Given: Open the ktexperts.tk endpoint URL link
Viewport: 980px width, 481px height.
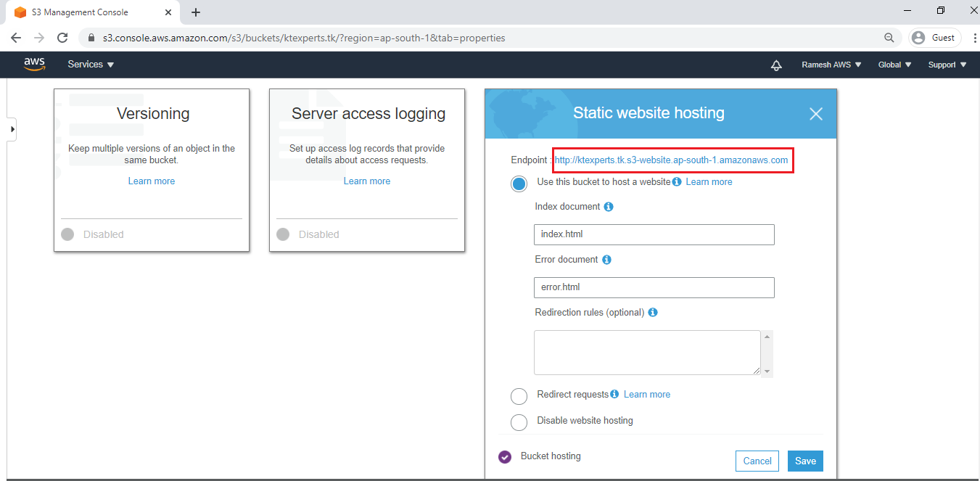Looking at the screenshot, I should (672, 160).
